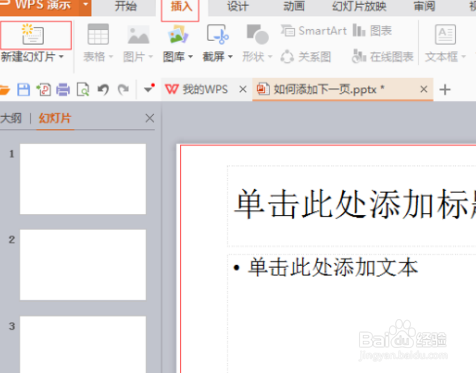Insert SmartArt graphic
This screenshot has width=476, height=373.
[x=314, y=31]
